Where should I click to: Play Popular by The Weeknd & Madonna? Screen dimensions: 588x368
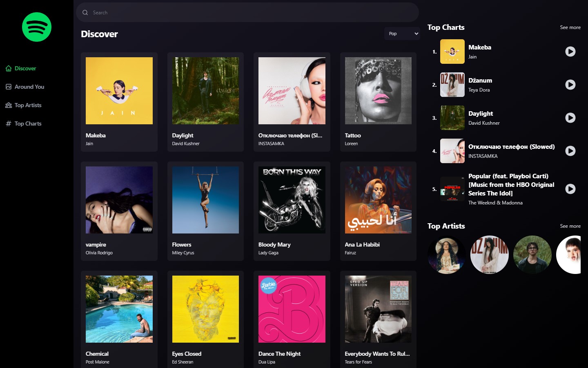pyautogui.click(x=570, y=189)
